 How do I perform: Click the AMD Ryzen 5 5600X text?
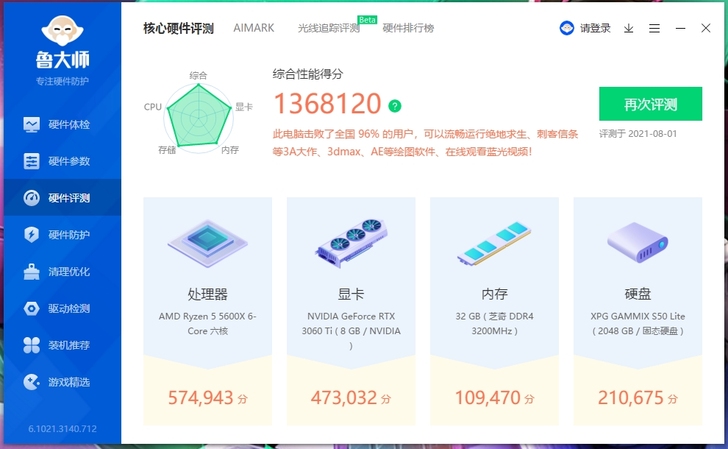208,324
